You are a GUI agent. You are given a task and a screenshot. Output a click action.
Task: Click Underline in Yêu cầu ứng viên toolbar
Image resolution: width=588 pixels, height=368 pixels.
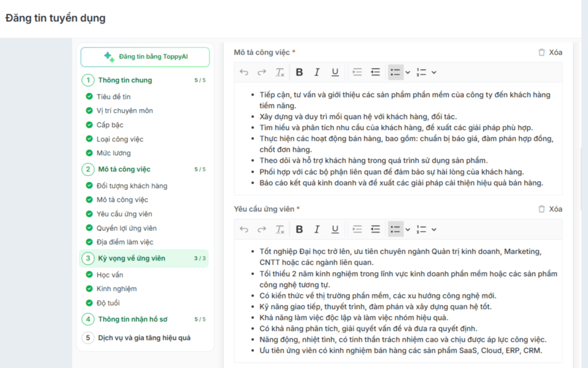click(335, 229)
